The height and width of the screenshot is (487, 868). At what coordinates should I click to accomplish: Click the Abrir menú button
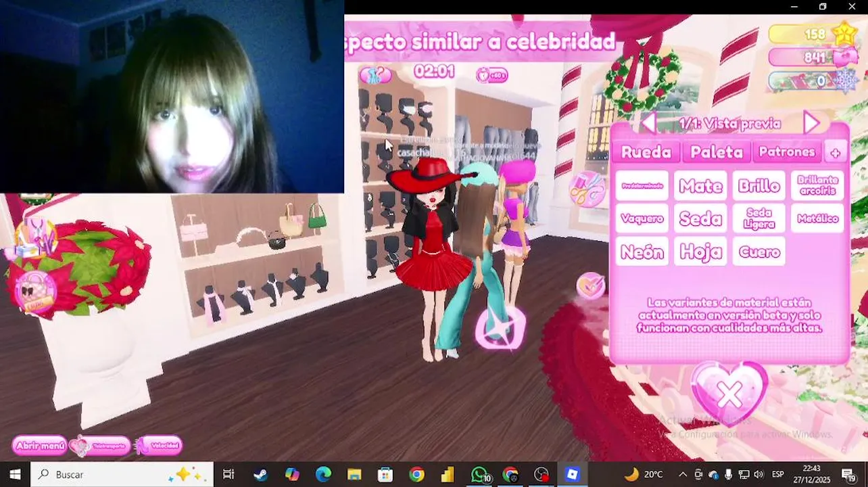[x=40, y=445]
